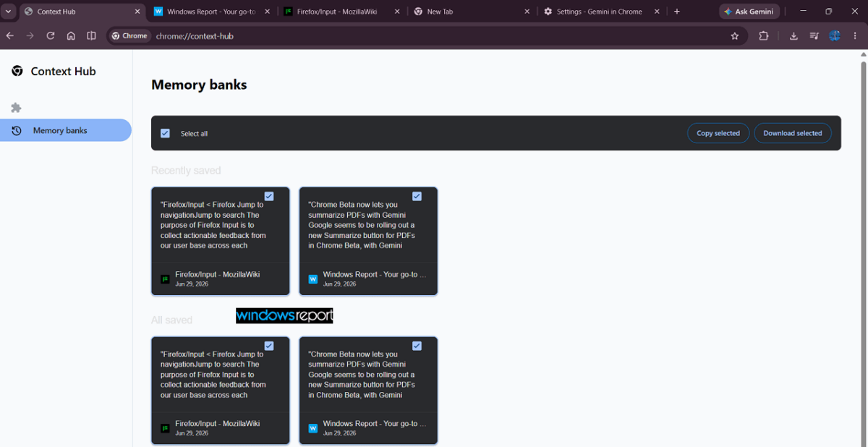Click Copy selected button

(x=718, y=133)
